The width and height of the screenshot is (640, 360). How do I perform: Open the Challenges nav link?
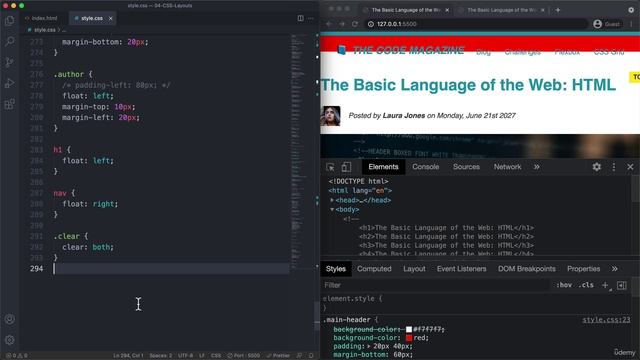(522, 52)
